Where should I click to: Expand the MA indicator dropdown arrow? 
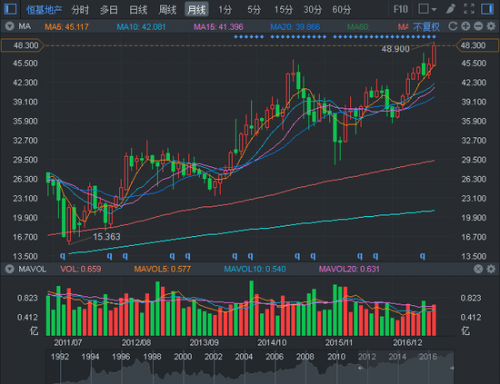click(x=9, y=26)
